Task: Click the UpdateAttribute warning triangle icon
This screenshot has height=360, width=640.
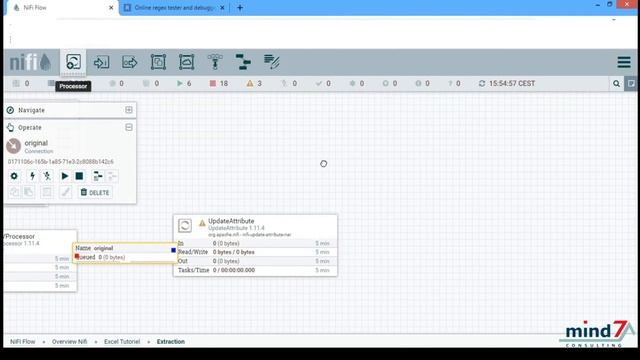Action: pyautogui.click(x=202, y=223)
